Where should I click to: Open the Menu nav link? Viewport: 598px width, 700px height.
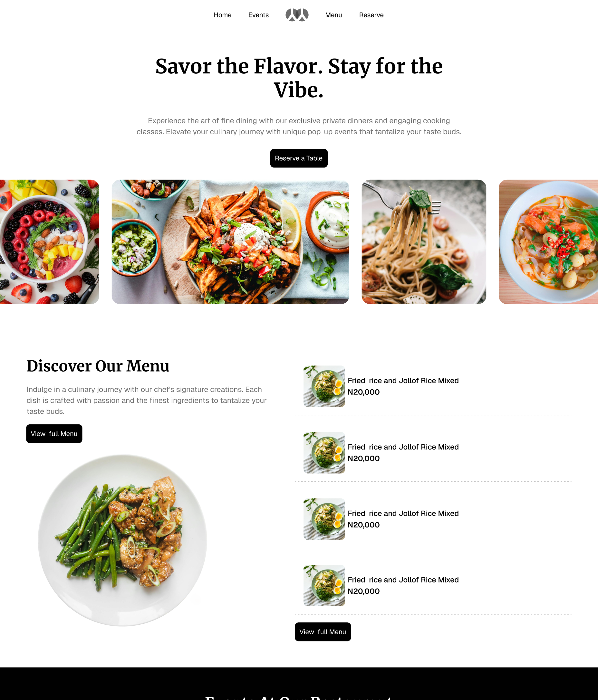click(x=333, y=15)
